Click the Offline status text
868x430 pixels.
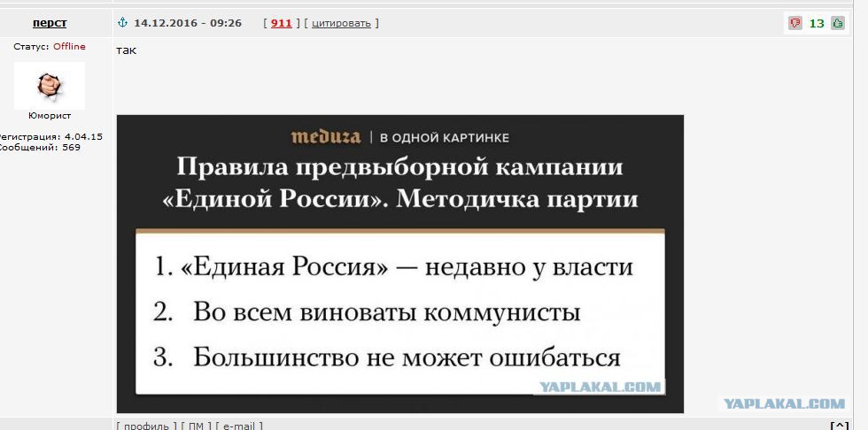pyautogui.click(x=69, y=46)
